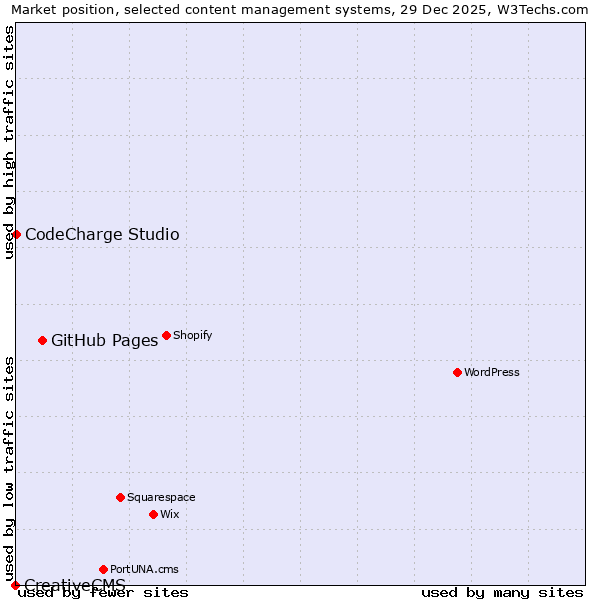Click the 'Shopify' label
This screenshot has height=600, width=600.
pyautogui.click(x=192, y=335)
